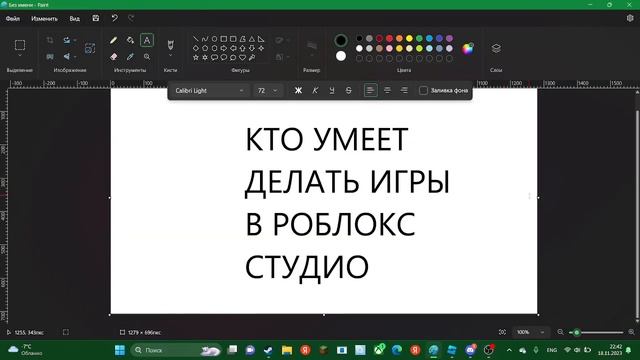Choose the rectangular Selection tool
Image resolution: width=640 pixels, height=360 pixels.
20,44
